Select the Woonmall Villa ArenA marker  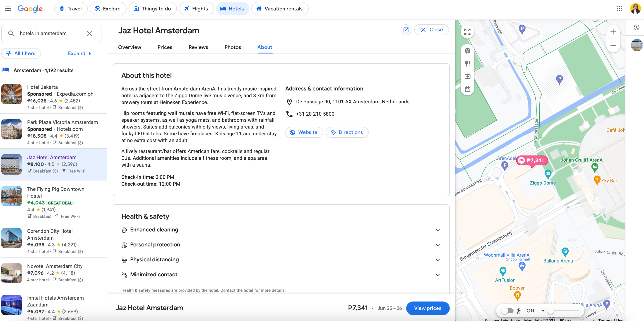coord(521,266)
